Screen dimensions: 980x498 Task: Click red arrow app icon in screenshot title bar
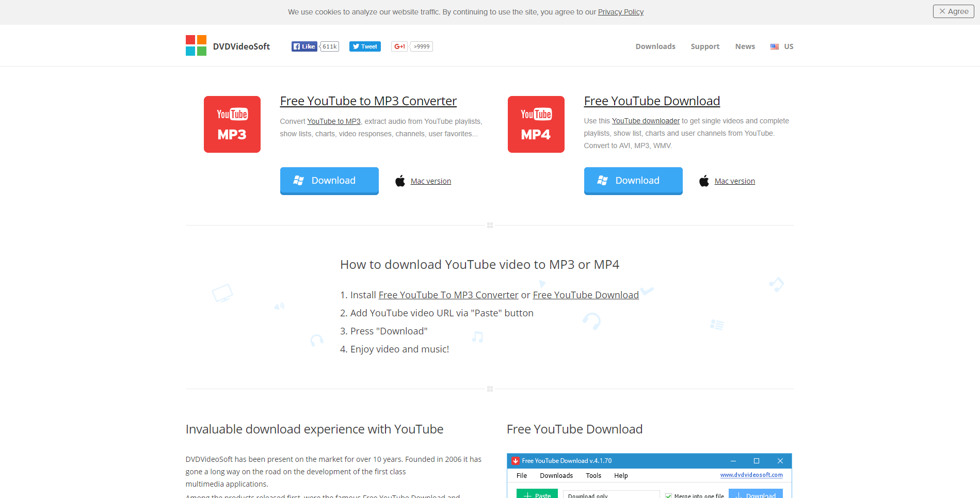click(x=515, y=461)
